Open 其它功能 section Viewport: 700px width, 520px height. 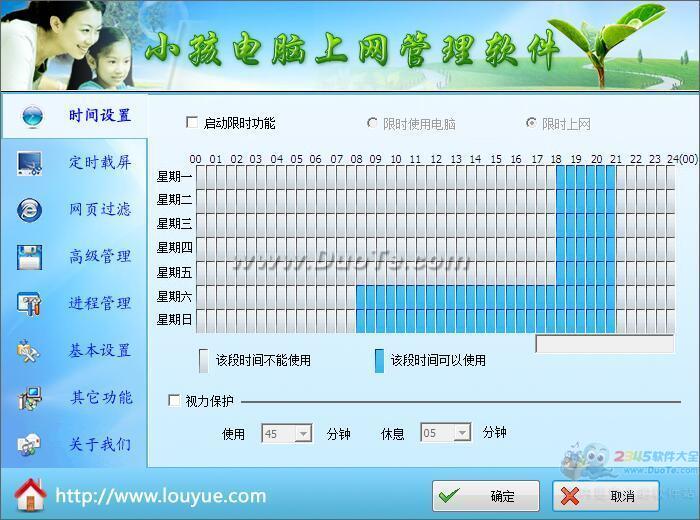101,397
